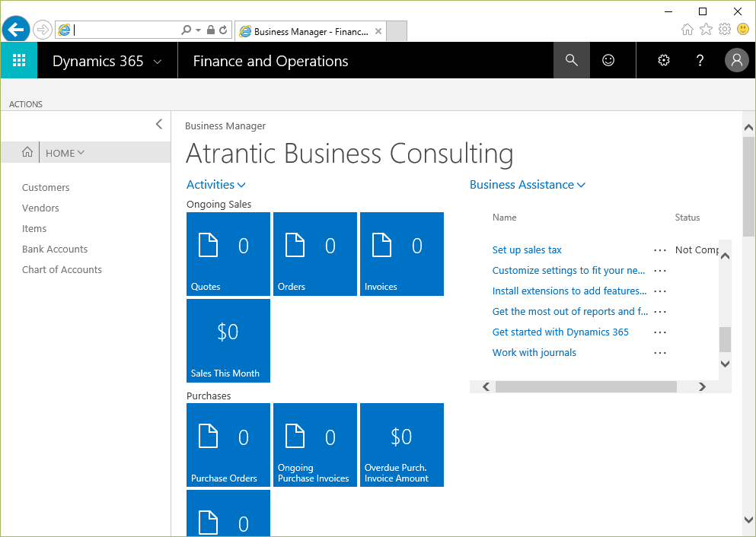Click the home icon in navigation pane
This screenshot has width=756, height=537.
point(27,152)
